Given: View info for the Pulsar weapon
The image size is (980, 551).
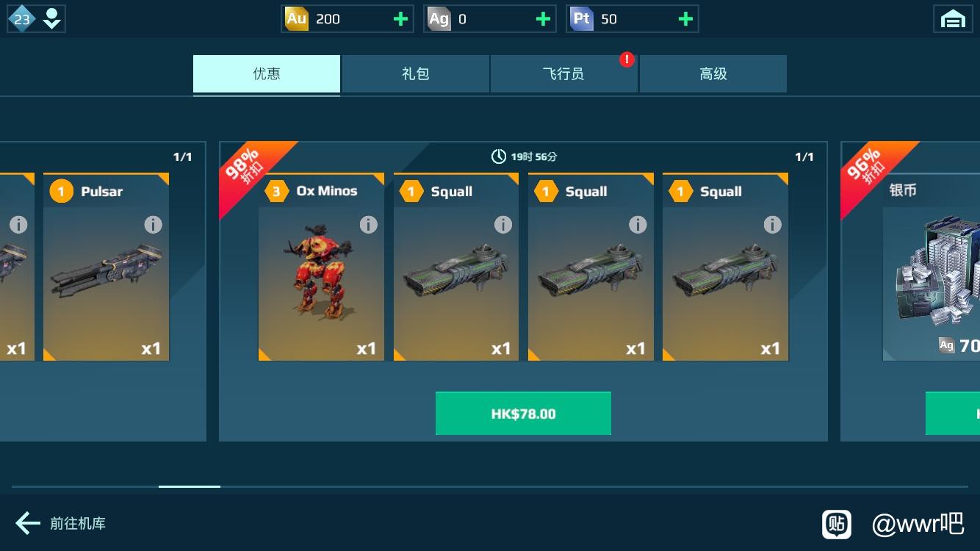Looking at the screenshot, I should tap(153, 225).
